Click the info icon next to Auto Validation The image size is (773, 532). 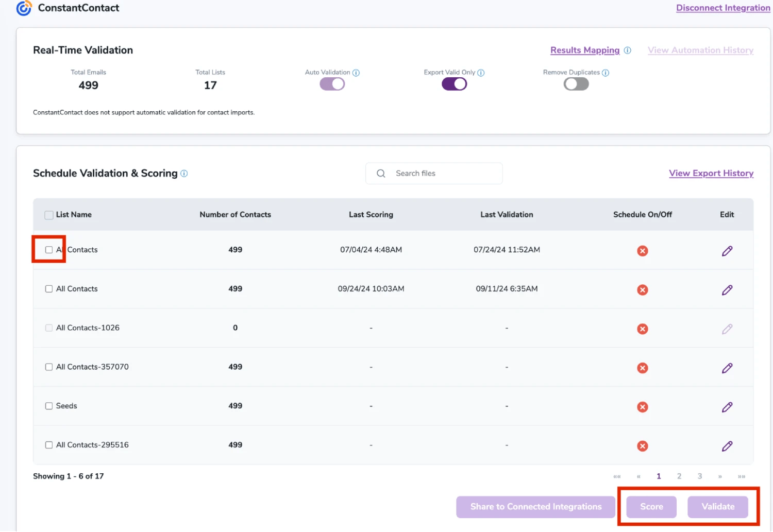pyautogui.click(x=357, y=73)
